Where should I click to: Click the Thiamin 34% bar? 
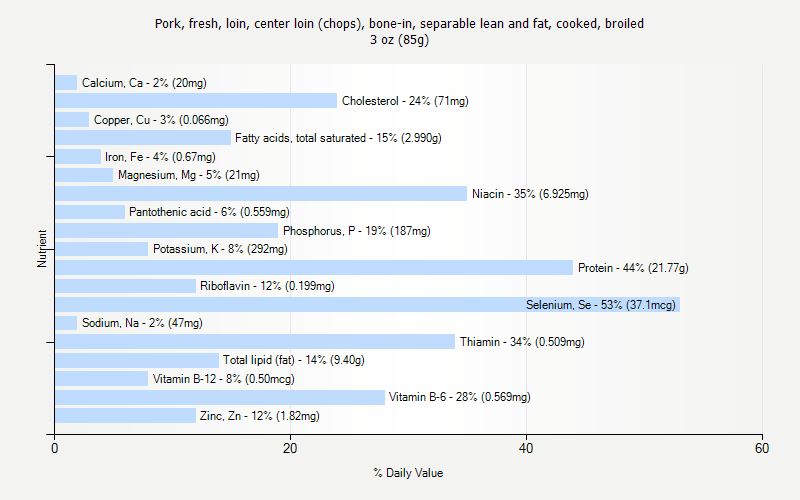click(x=255, y=341)
